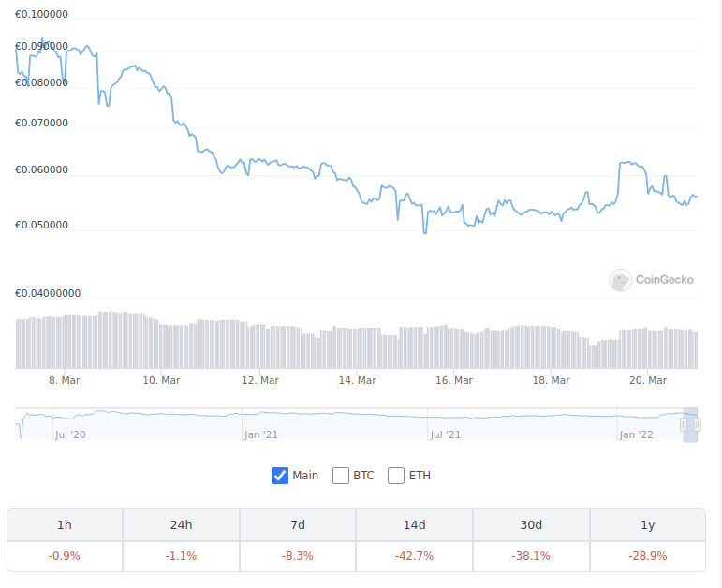722x588 pixels.
Task: Select the 7d timeframe tab
Action: 298,525
